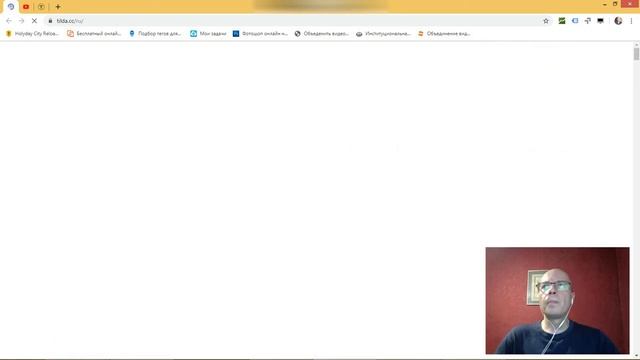The image size is (640, 360).
Task: Go back to the previous page
Action: (9, 21)
